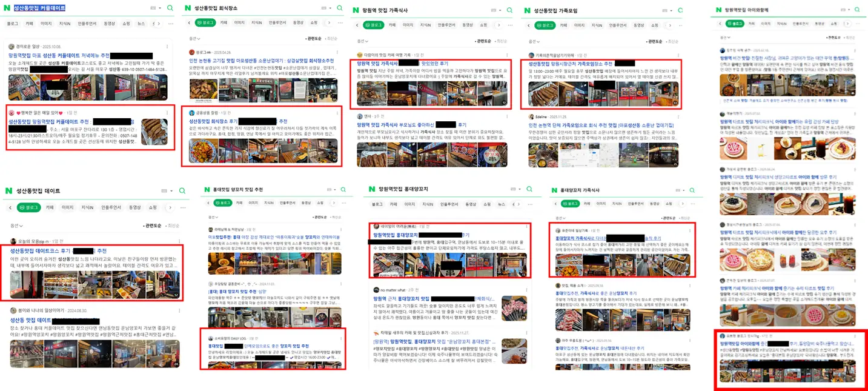Open 동영상 tab in 성산동맛집 데이트 panel

coord(135,207)
